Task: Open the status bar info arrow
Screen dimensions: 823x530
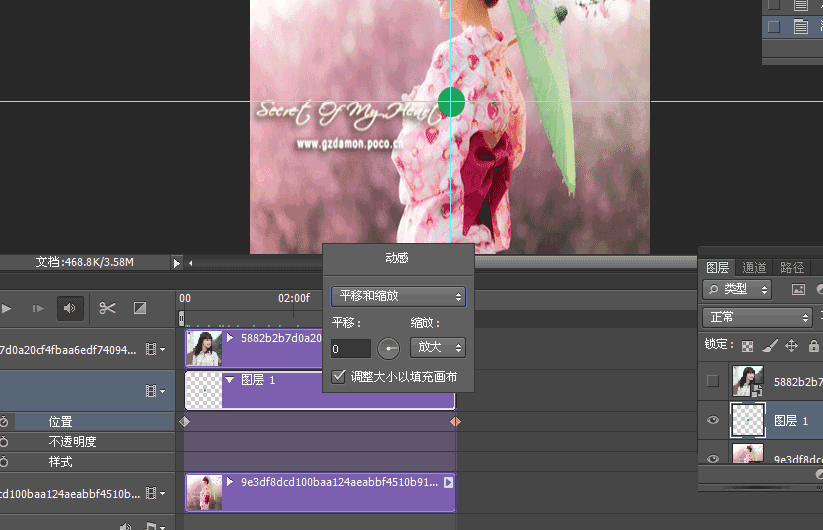Action: coord(176,263)
